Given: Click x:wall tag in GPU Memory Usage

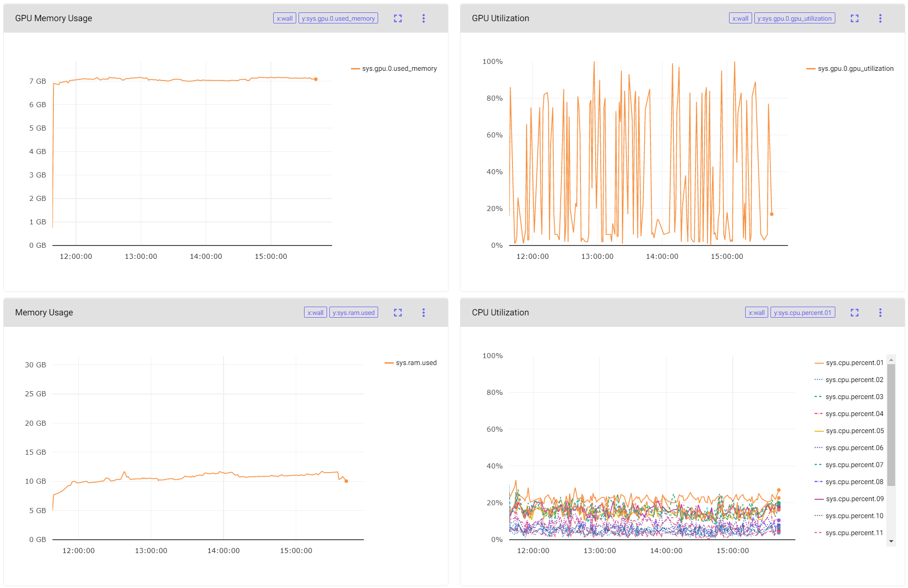Looking at the screenshot, I should 285,18.
